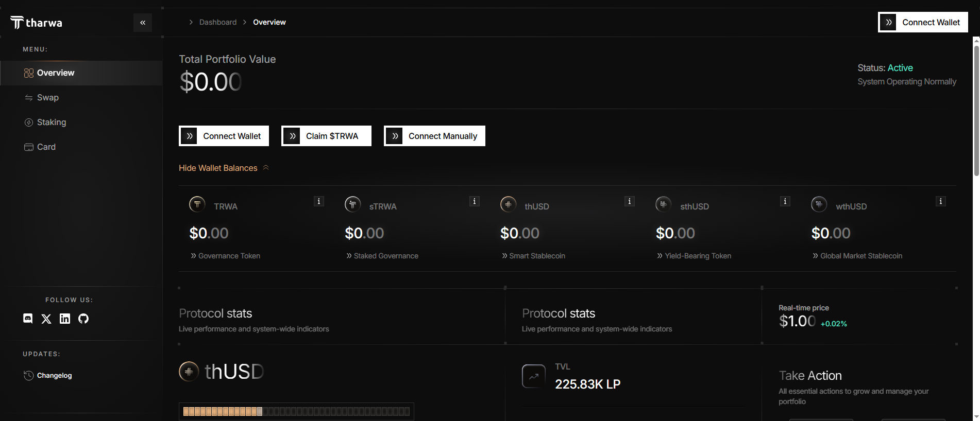This screenshot has height=421, width=980.
Task: Open info for the wthUSD token
Action: (x=941, y=201)
